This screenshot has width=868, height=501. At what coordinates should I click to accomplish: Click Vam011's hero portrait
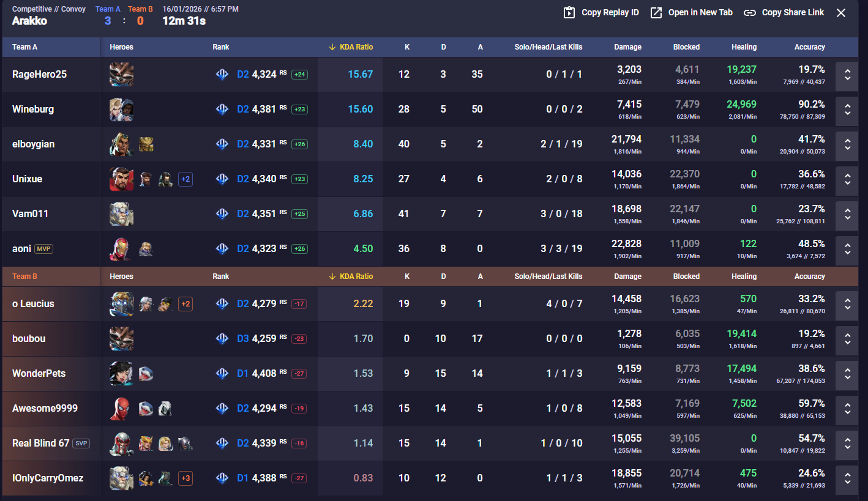(x=122, y=214)
